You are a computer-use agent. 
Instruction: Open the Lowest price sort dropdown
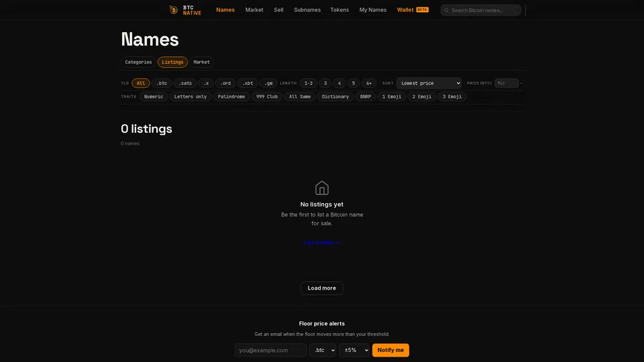coord(429,83)
